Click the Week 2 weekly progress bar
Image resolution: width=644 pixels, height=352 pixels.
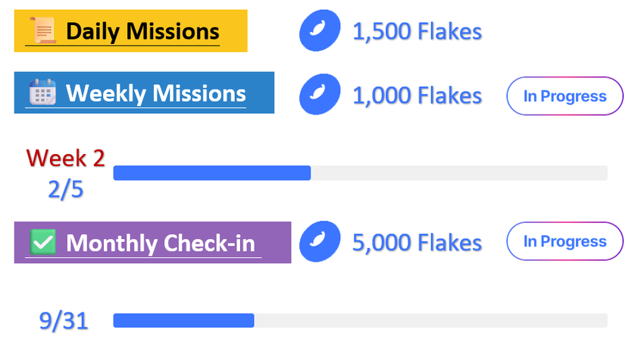click(360, 173)
